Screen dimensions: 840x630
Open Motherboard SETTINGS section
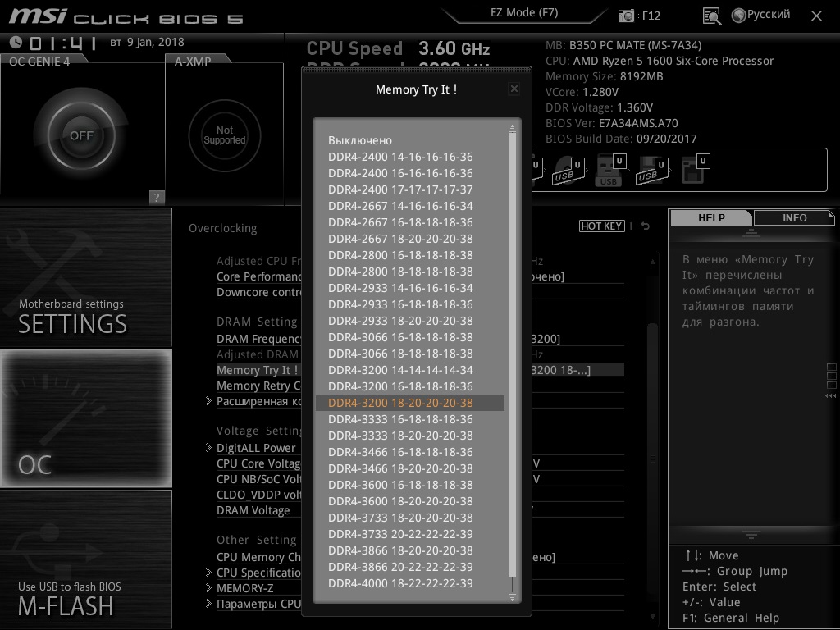[x=85, y=277]
